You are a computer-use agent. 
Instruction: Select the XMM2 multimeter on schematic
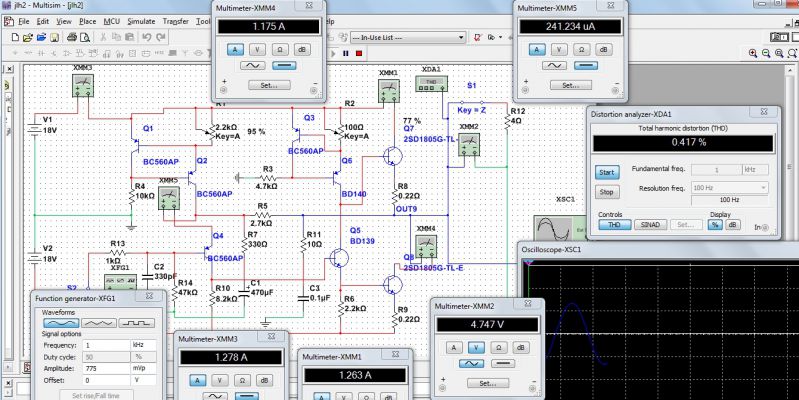click(468, 144)
